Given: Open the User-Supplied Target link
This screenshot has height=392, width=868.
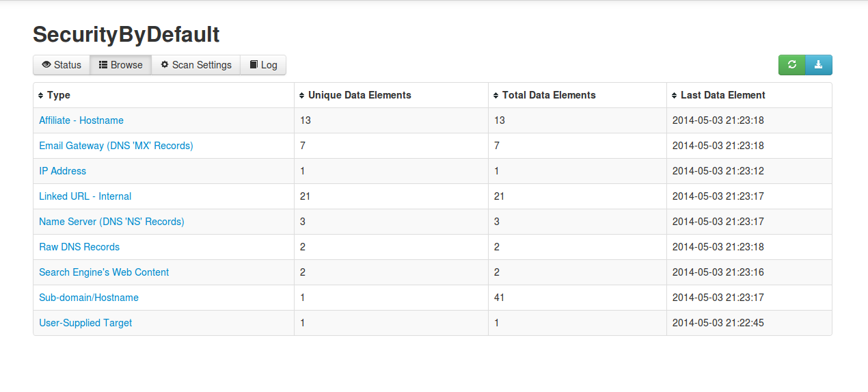Looking at the screenshot, I should pos(85,323).
